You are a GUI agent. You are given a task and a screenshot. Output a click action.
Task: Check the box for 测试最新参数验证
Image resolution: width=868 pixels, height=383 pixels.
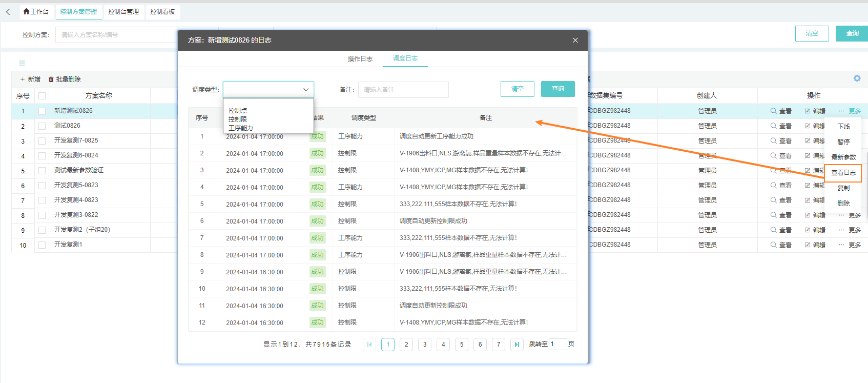click(x=42, y=170)
